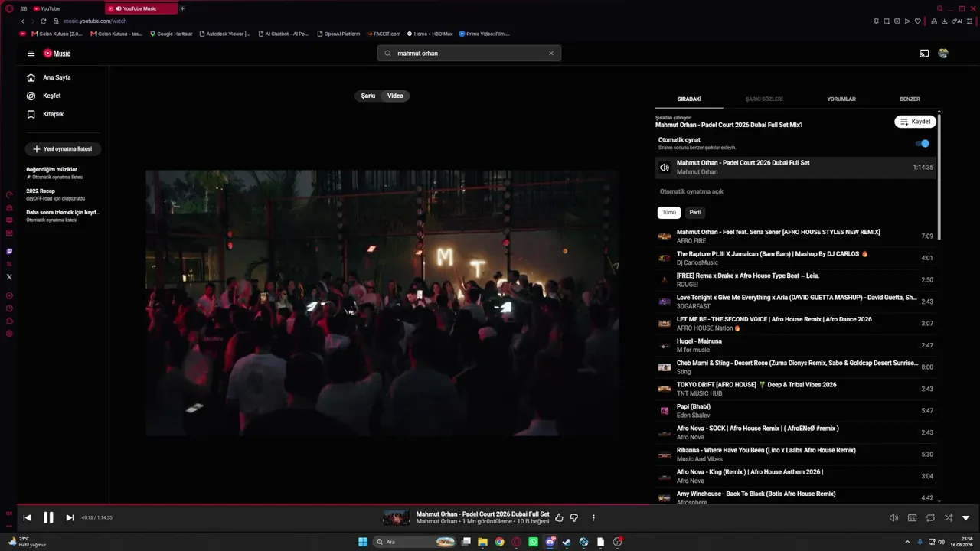Clear the search box with the X

550,54
